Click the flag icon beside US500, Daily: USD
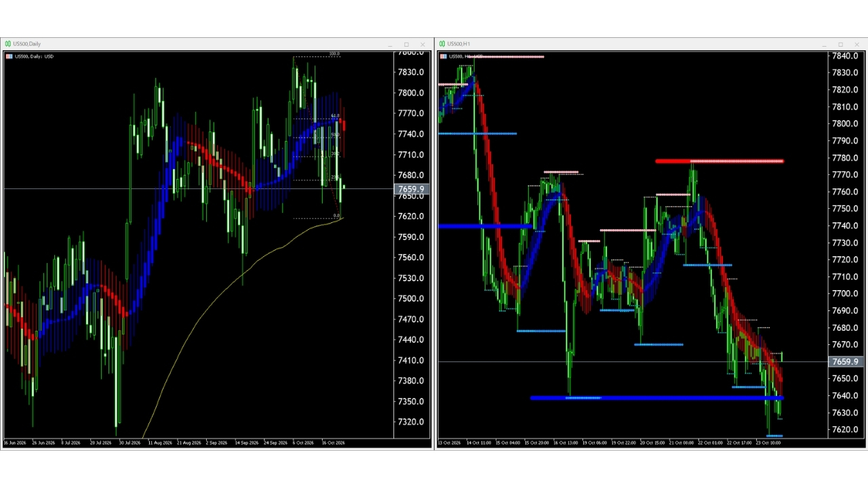 [x=9, y=56]
